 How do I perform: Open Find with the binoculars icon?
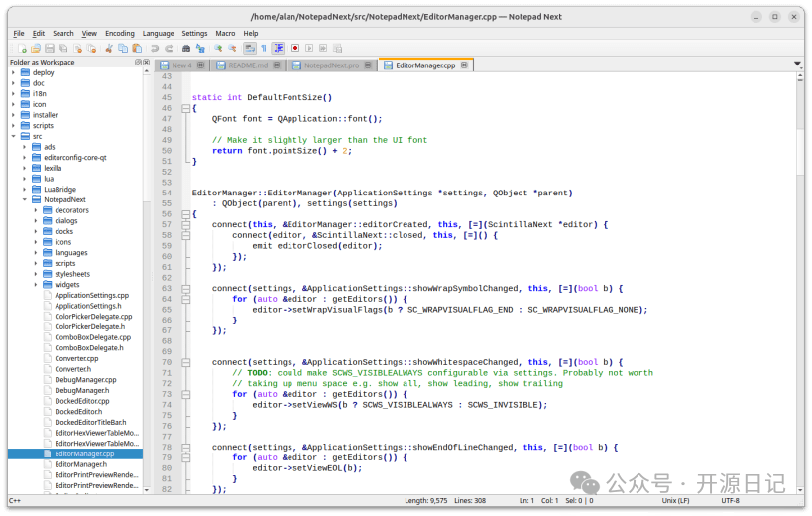coord(186,49)
